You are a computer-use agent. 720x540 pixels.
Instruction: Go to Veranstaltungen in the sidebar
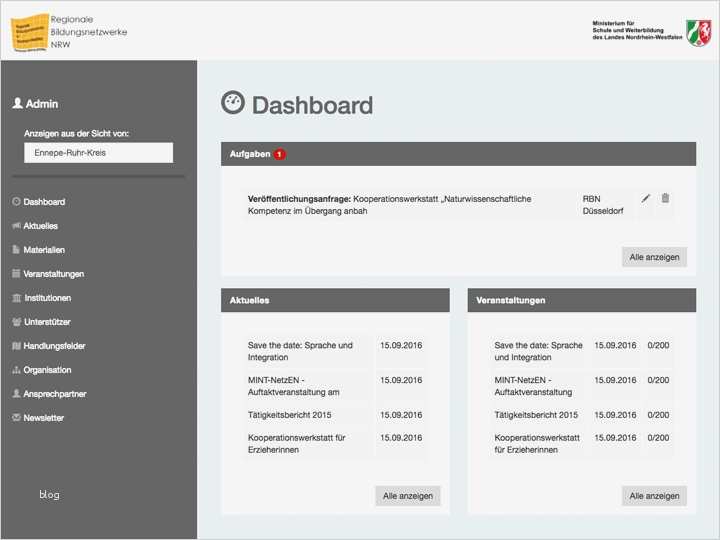(54, 274)
